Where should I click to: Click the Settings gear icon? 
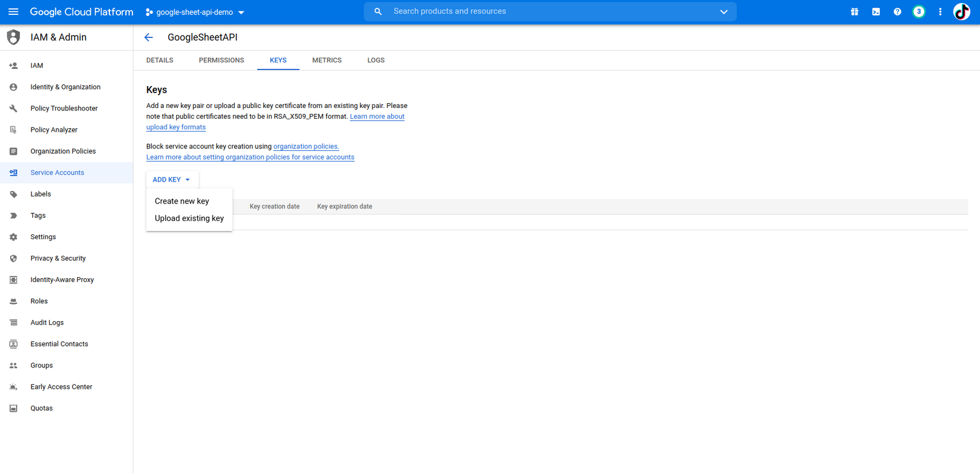pyautogui.click(x=13, y=237)
